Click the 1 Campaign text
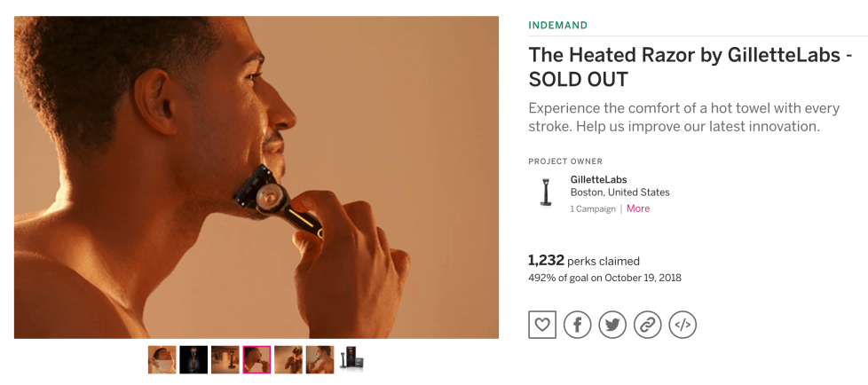This screenshot has height=385, width=868. tap(593, 209)
